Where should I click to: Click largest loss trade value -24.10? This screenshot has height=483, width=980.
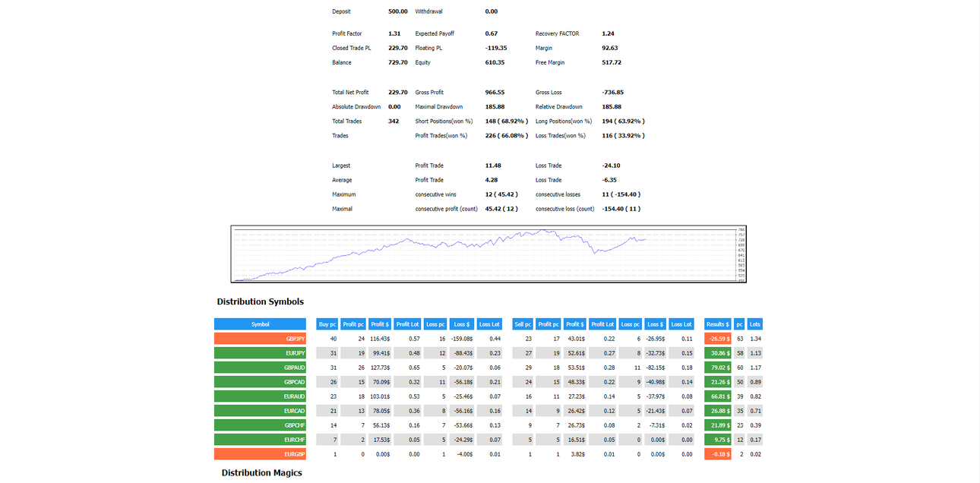[611, 165]
